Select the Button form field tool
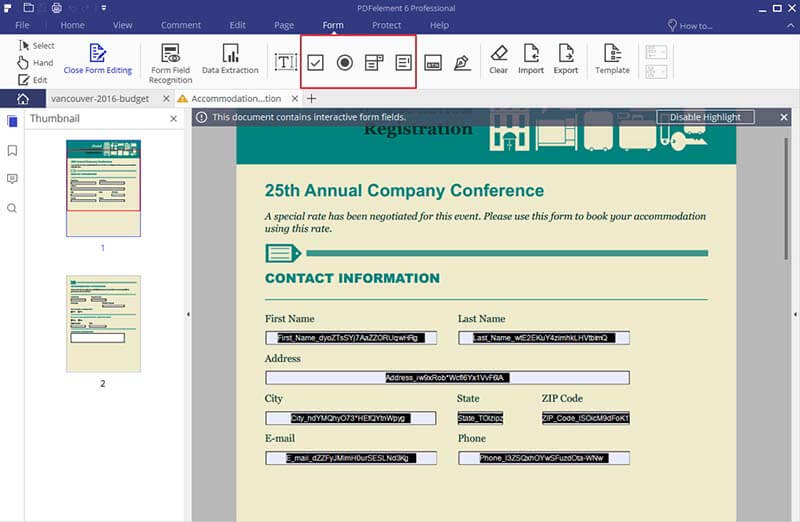Image resolution: width=800 pixels, height=522 pixels. 433,62
